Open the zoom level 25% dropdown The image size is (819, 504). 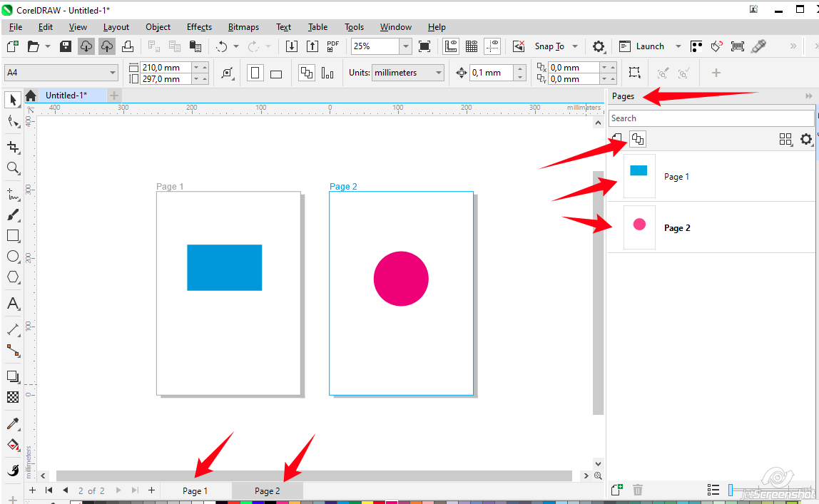pyautogui.click(x=406, y=46)
